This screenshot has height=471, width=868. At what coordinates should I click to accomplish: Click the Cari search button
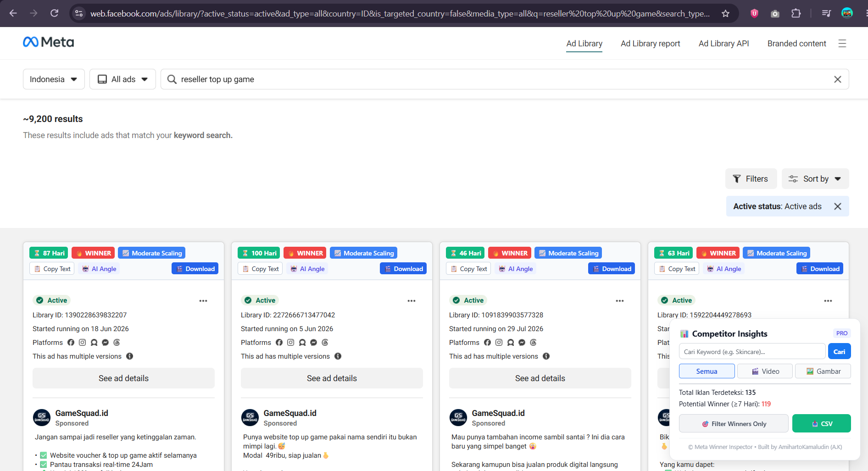[x=839, y=352]
